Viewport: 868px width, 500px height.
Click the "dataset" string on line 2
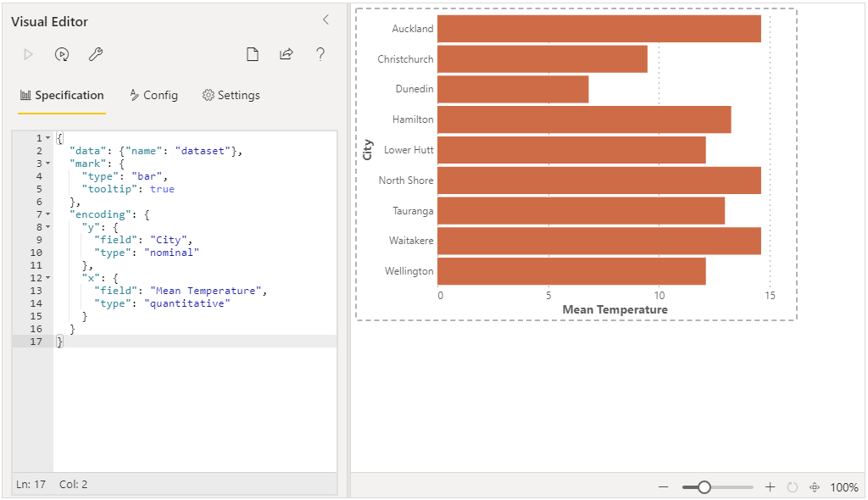[x=203, y=151]
